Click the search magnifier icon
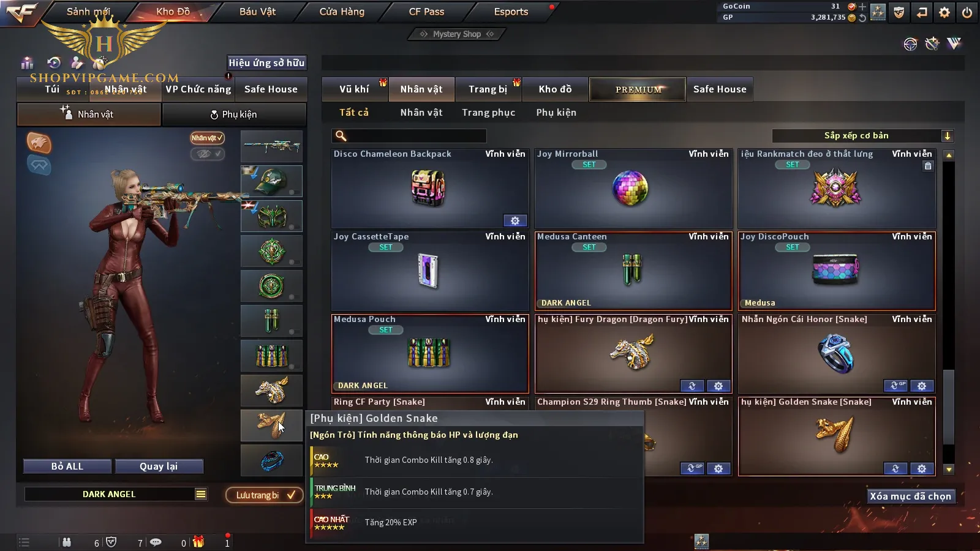980x551 pixels. point(341,136)
